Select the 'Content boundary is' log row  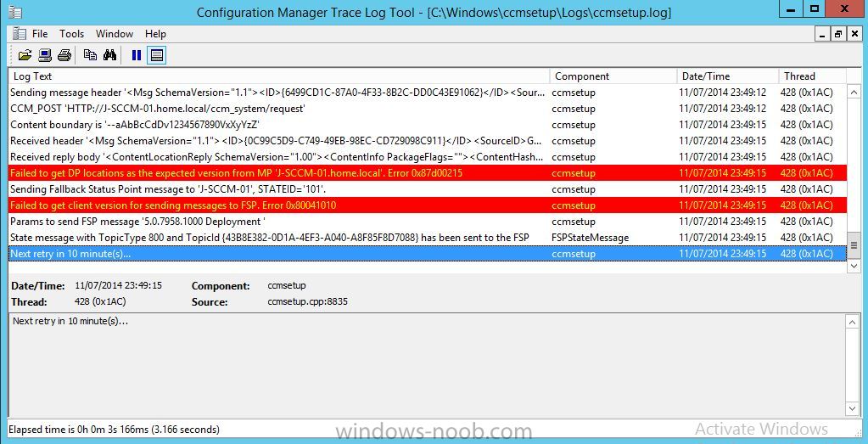point(428,125)
